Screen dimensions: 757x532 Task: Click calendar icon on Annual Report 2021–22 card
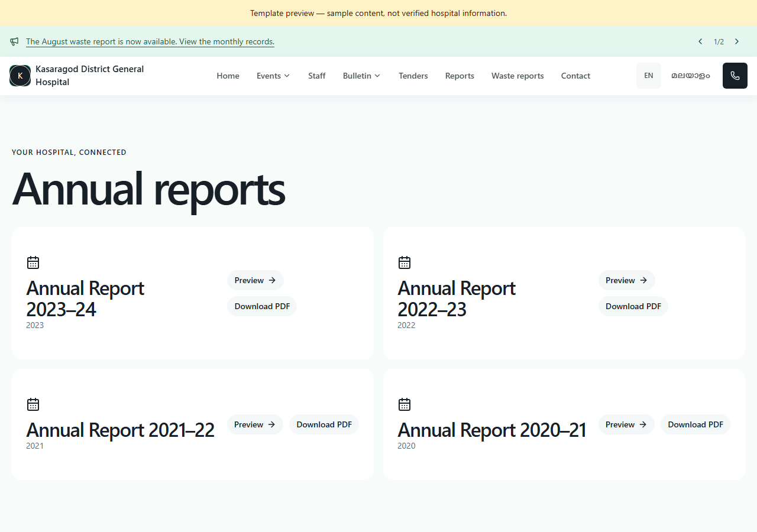coord(33,404)
